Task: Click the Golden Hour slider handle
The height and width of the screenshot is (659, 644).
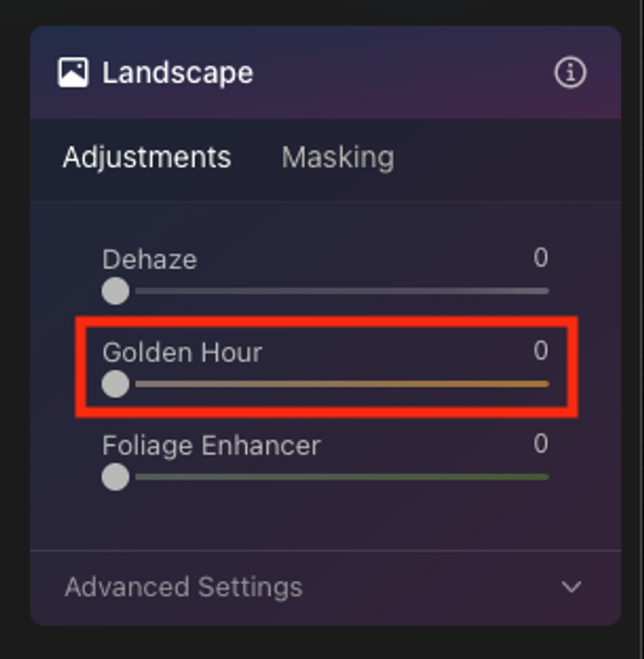Action: point(116,384)
